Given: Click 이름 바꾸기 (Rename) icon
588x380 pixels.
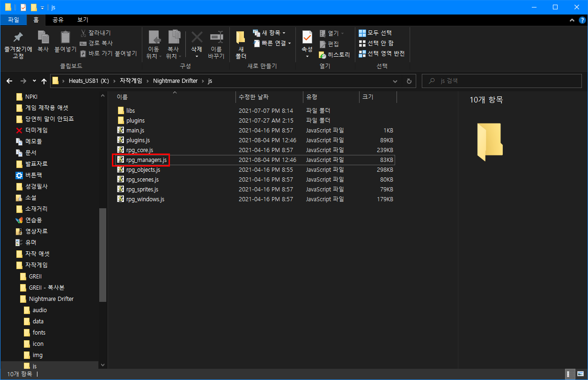Looking at the screenshot, I should [x=216, y=45].
